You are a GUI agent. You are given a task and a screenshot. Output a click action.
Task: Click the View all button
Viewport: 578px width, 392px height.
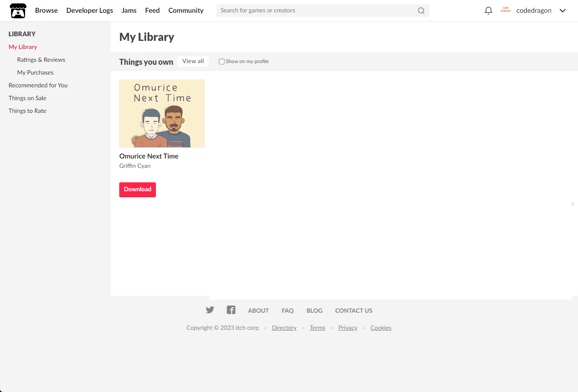click(x=193, y=61)
